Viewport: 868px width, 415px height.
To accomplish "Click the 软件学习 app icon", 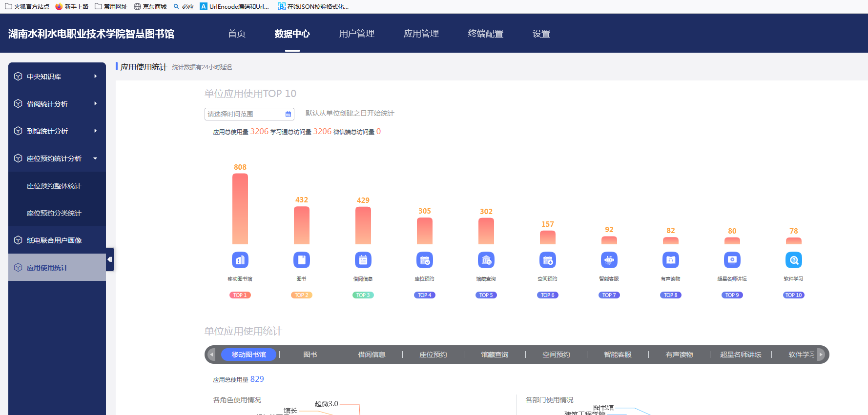I will pos(793,260).
